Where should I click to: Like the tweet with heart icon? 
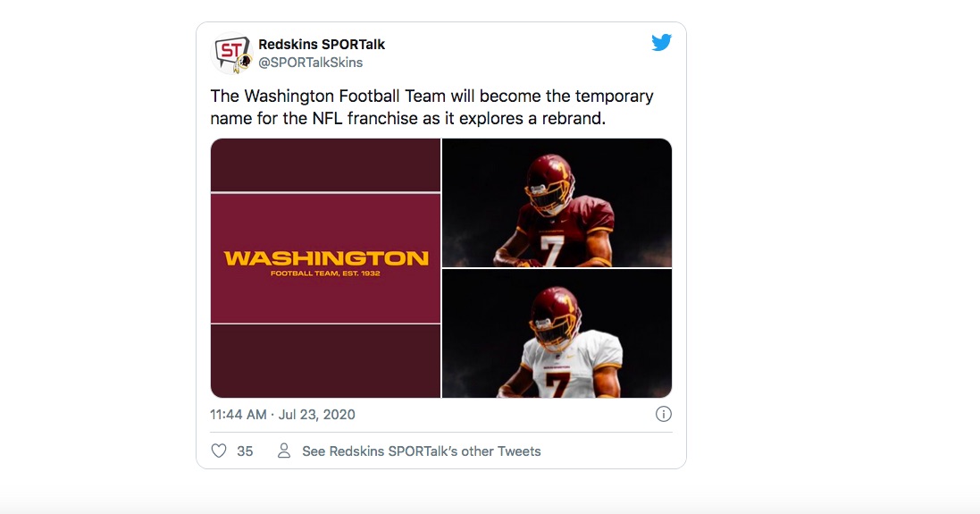219,451
